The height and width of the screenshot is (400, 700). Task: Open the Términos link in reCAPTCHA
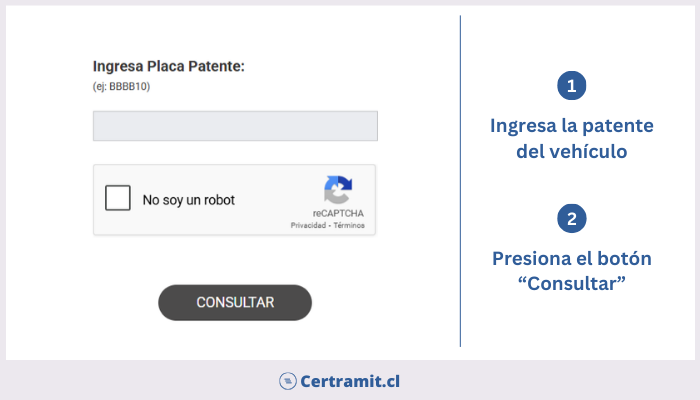click(x=350, y=226)
